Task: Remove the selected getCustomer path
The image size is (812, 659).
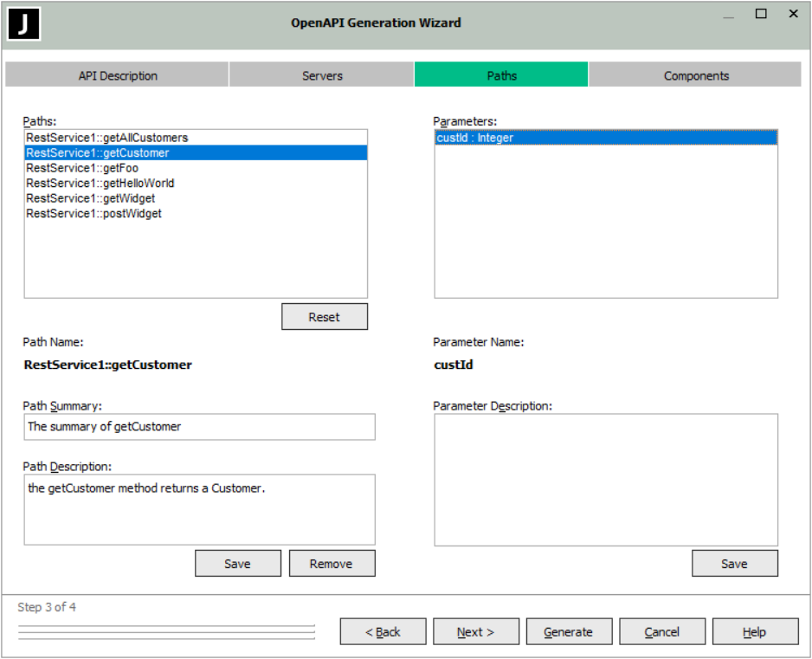Action: [332, 564]
